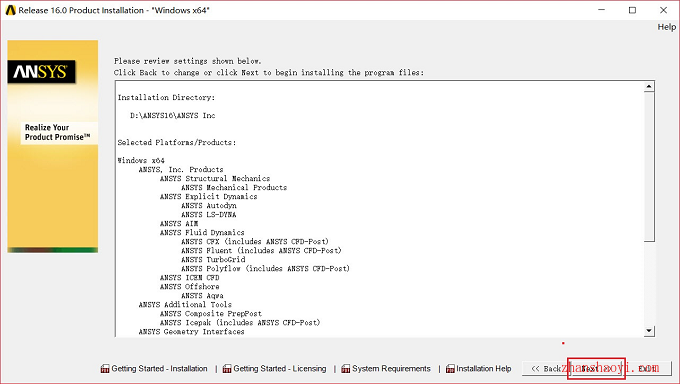The image size is (680, 384).
Task: Click Next to begin installing
Action: (x=596, y=368)
